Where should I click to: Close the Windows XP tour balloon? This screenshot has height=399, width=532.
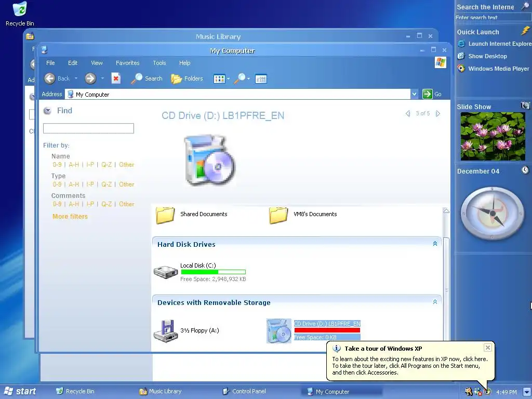pyautogui.click(x=487, y=348)
